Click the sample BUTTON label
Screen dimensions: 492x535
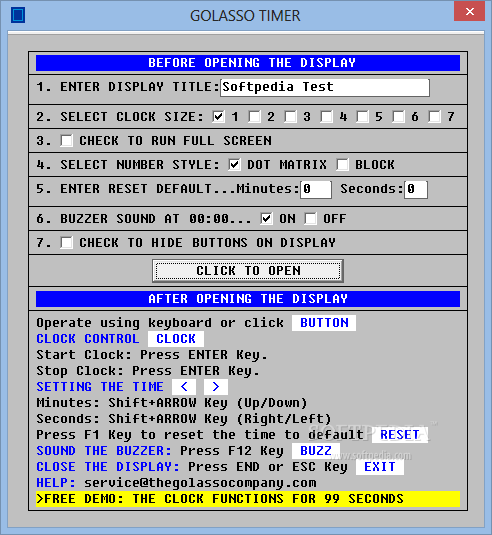tap(324, 323)
